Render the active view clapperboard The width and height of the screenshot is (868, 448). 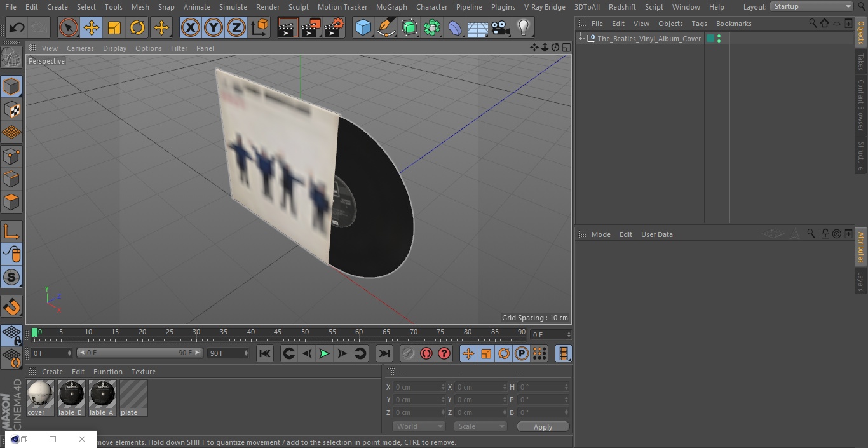click(x=288, y=28)
